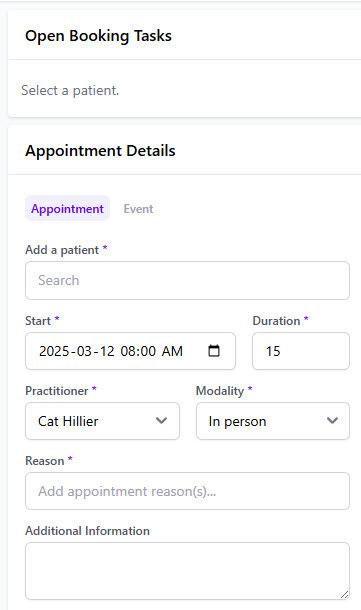Click the In person dropdown chevron arrow

pos(332,421)
